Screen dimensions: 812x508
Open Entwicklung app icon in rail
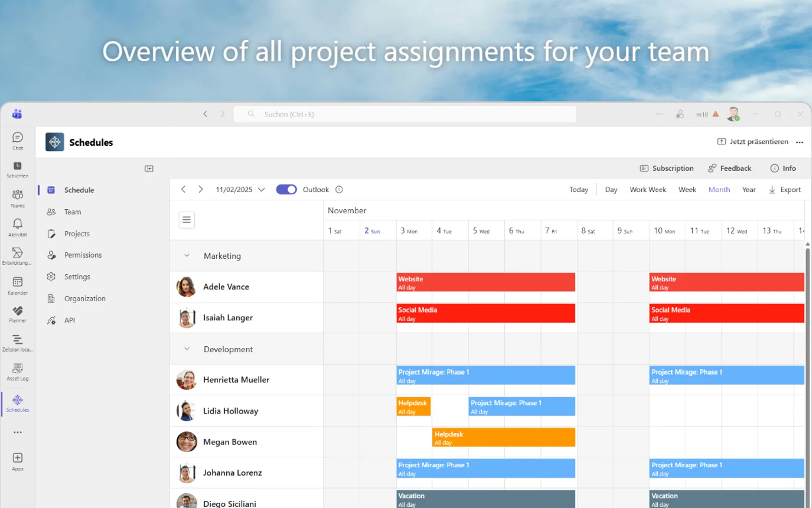tap(17, 256)
